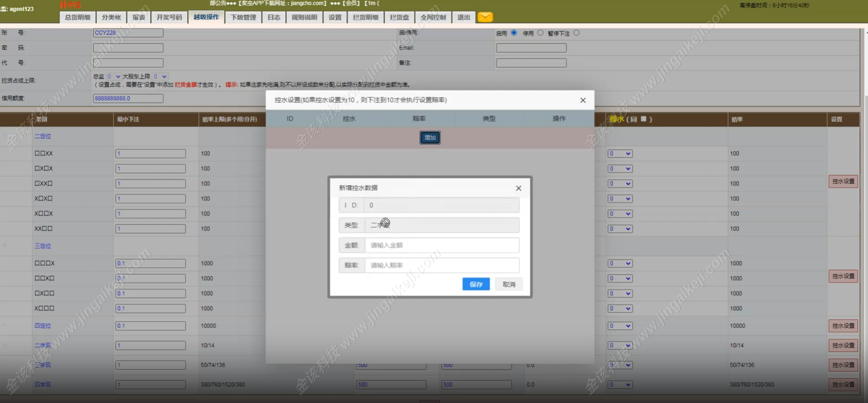Open 控水设置 for the 四定位 row

pyautogui.click(x=843, y=326)
